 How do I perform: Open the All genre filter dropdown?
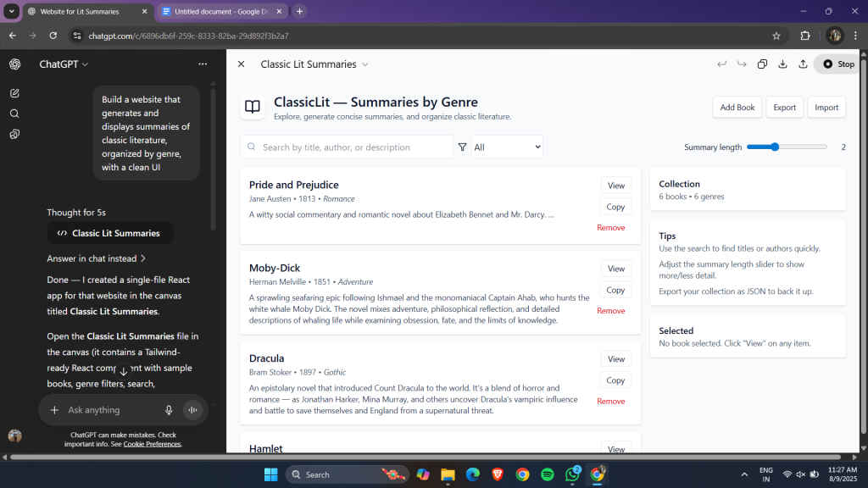(507, 147)
